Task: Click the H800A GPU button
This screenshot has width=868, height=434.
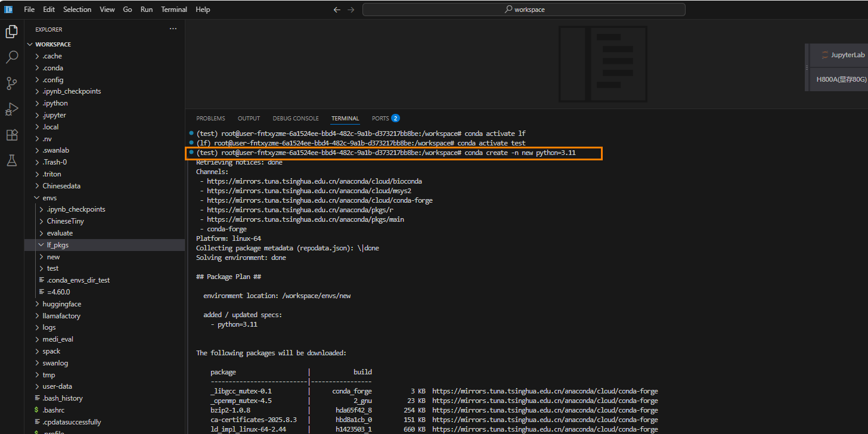Action: point(841,79)
